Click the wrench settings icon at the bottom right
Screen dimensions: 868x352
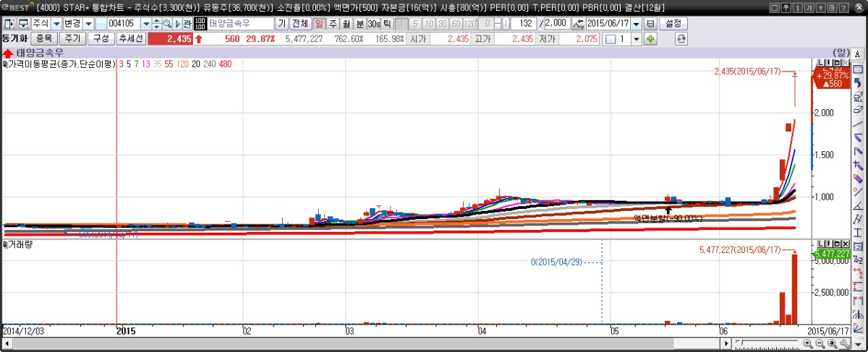[846, 344]
